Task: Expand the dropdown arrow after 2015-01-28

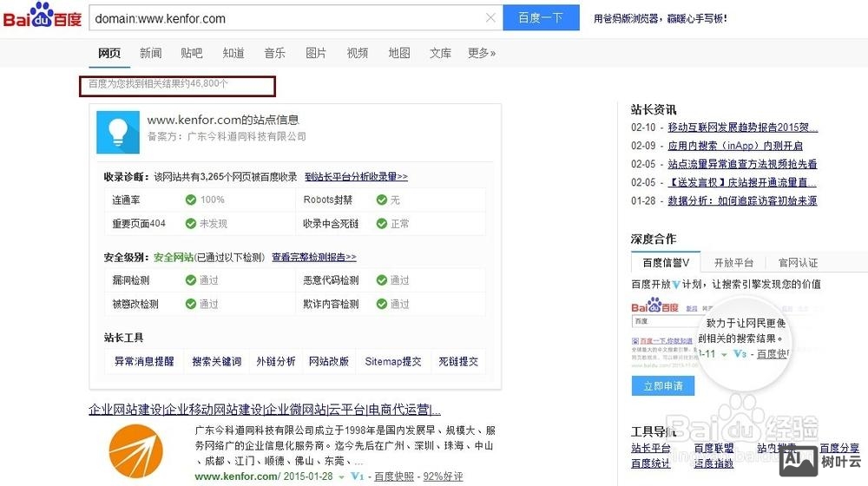Action: click(341, 476)
